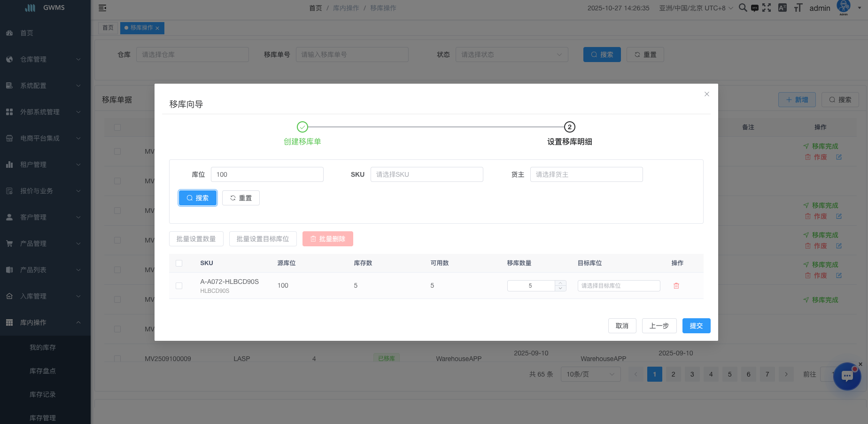Increase 移库数量 with the stepper up arrow
This screenshot has width=868, height=424.
(x=560, y=283)
